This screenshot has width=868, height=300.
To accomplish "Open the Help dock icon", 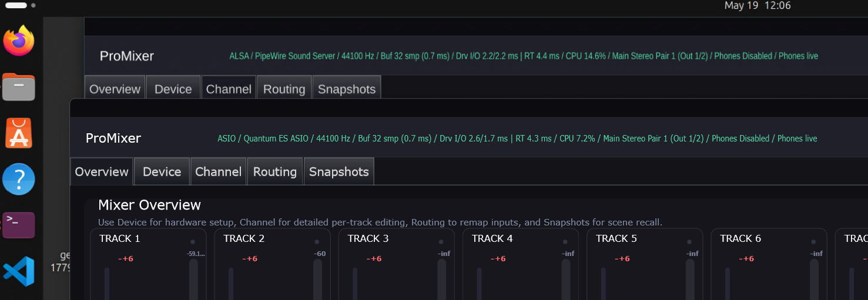I will [19, 179].
